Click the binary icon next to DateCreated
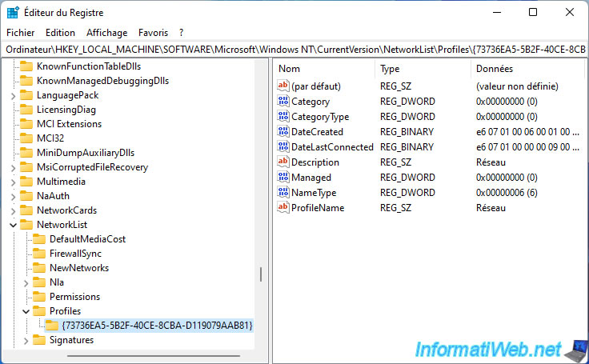589x364 pixels. coord(282,132)
